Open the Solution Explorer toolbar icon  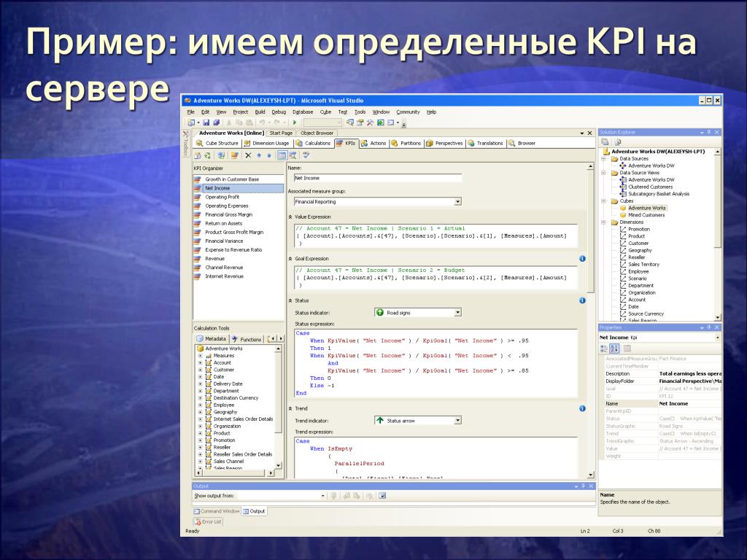350,122
